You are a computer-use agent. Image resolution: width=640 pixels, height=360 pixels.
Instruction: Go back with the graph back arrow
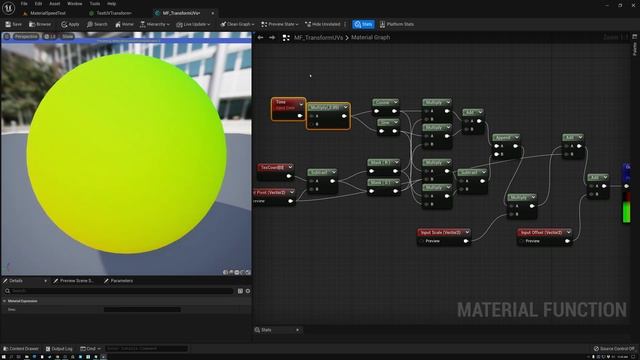click(x=260, y=38)
